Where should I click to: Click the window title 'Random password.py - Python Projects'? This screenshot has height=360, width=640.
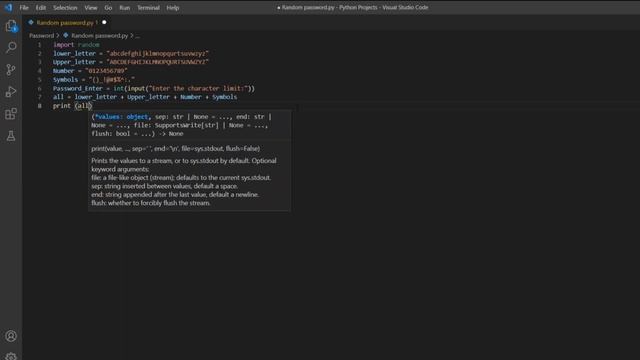(x=330, y=7)
